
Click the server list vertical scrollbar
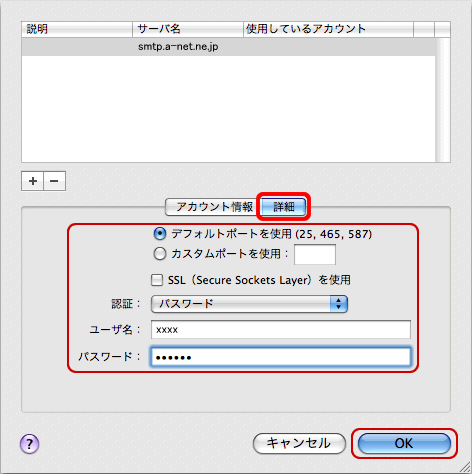(x=443, y=100)
